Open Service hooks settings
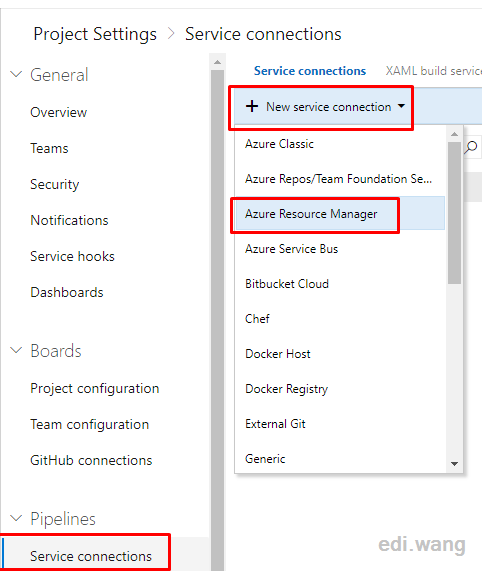This screenshot has width=482, height=571. pyautogui.click(x=72, y=256)
